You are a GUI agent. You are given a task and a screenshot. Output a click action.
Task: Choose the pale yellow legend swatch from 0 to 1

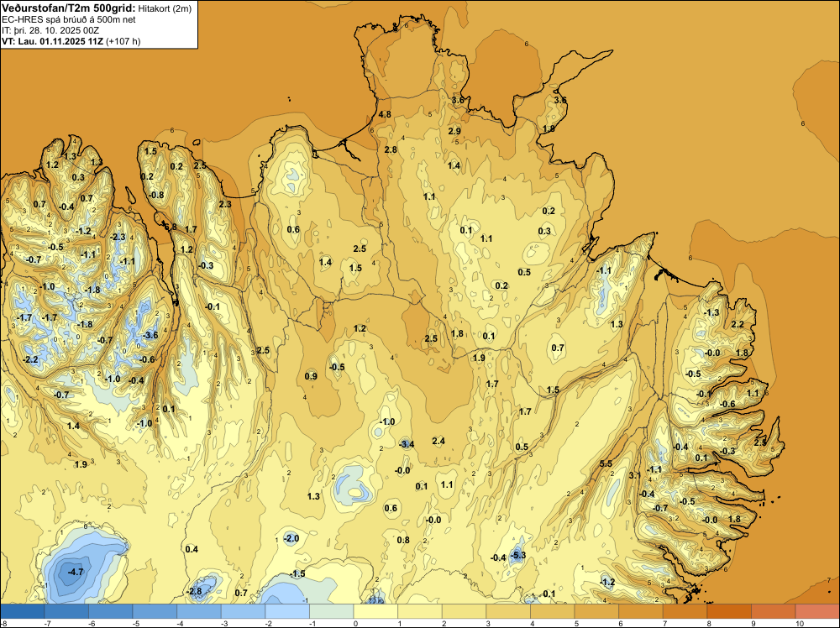pyautogui.click(x=375, y=611)
